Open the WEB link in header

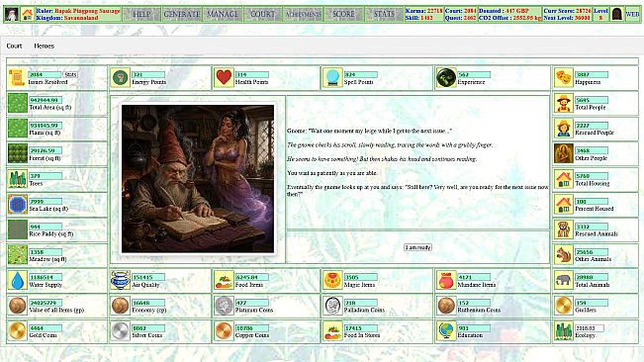pos(632,15)
